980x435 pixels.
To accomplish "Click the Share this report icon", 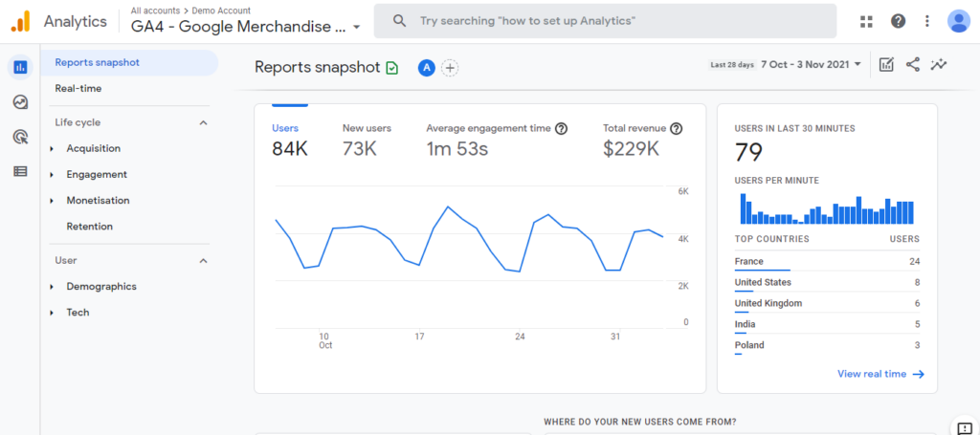I will click(x=912, y=64).
